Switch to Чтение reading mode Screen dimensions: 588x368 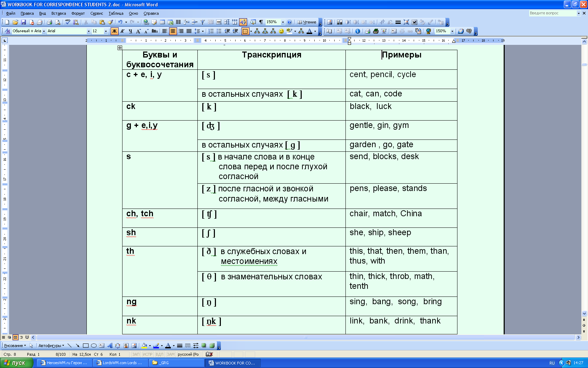(307, 22)
